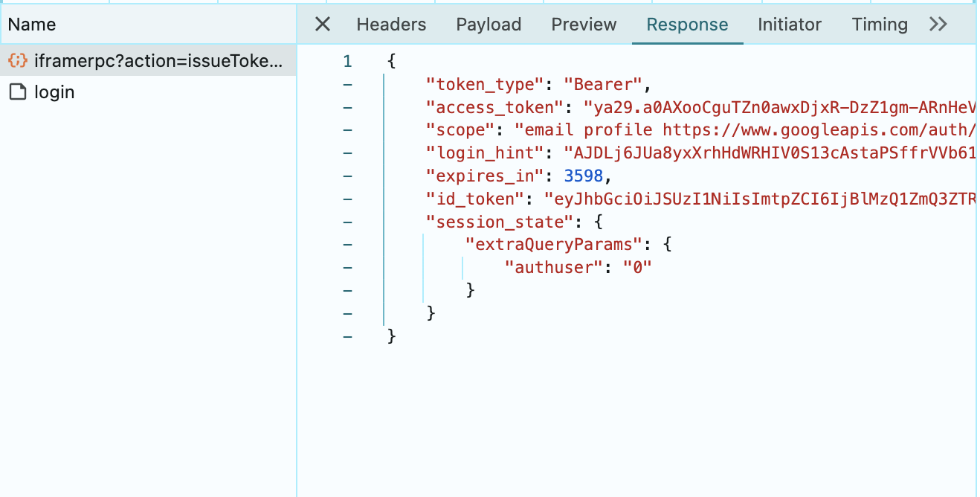Open the Payload tab
Screen dimensions: 980x497
click(489, 24)
